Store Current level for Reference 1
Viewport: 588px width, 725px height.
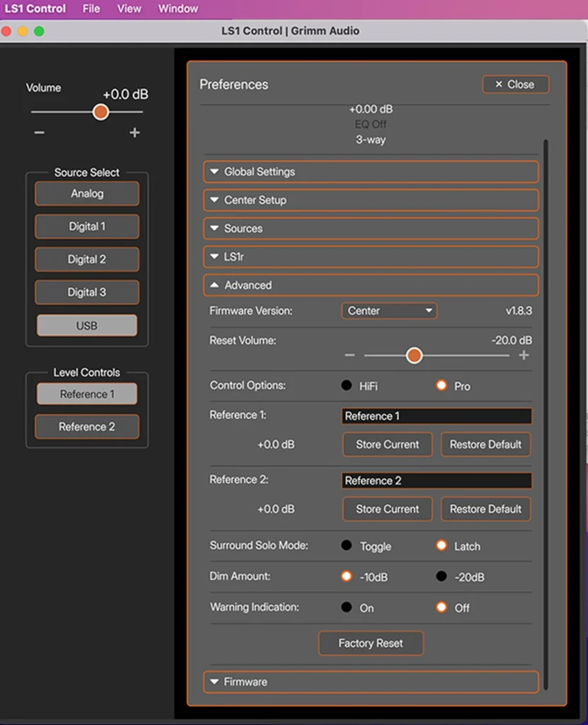[x=387, y=445]
